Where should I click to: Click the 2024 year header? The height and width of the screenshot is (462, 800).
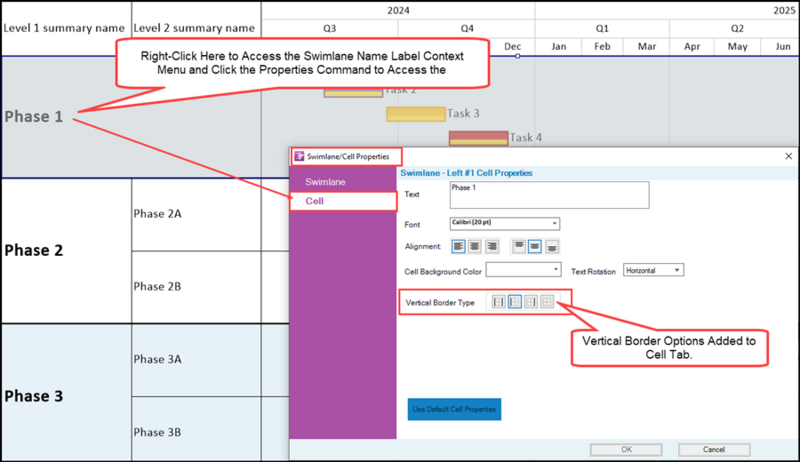(x=398, y=11)
